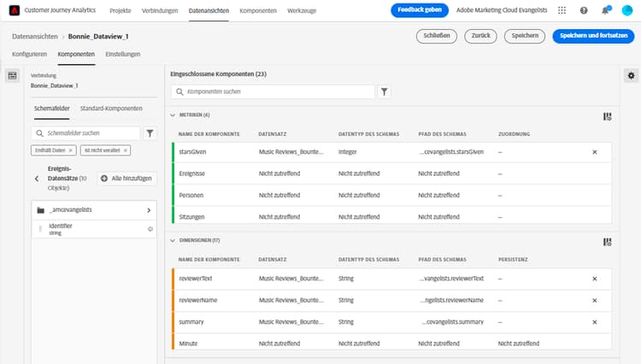Click the Zuordnung column header

(514, 134)
